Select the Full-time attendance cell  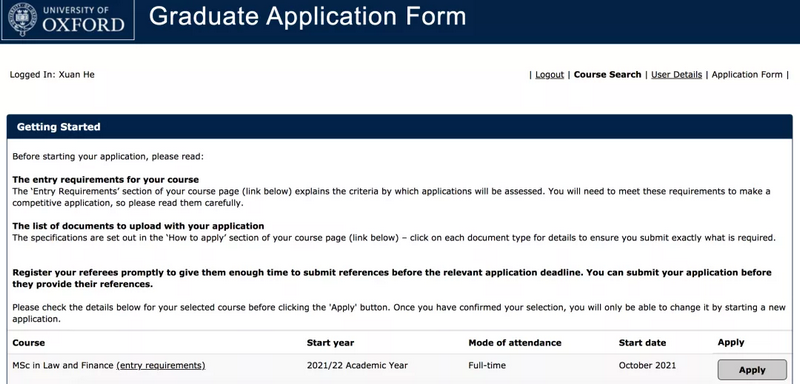tap(487, 365)
